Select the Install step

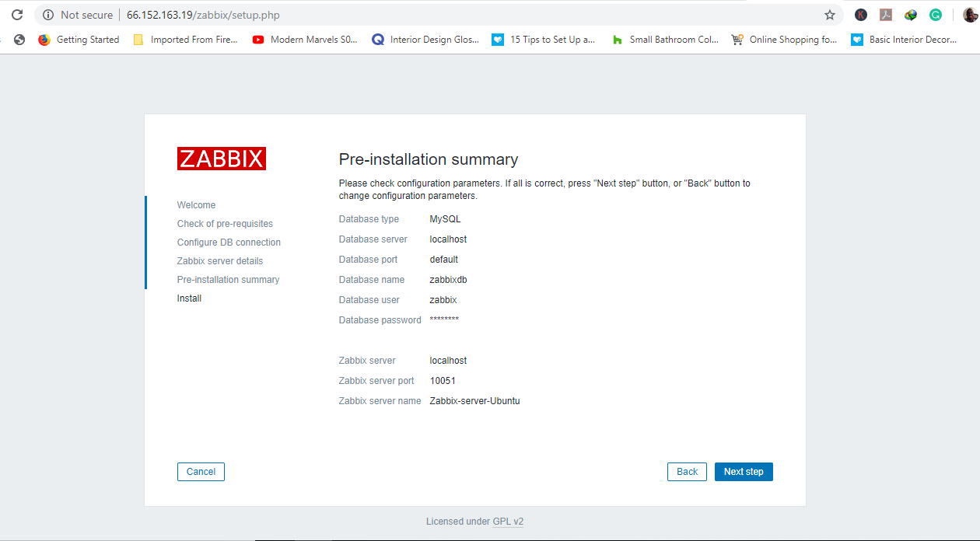189,298
